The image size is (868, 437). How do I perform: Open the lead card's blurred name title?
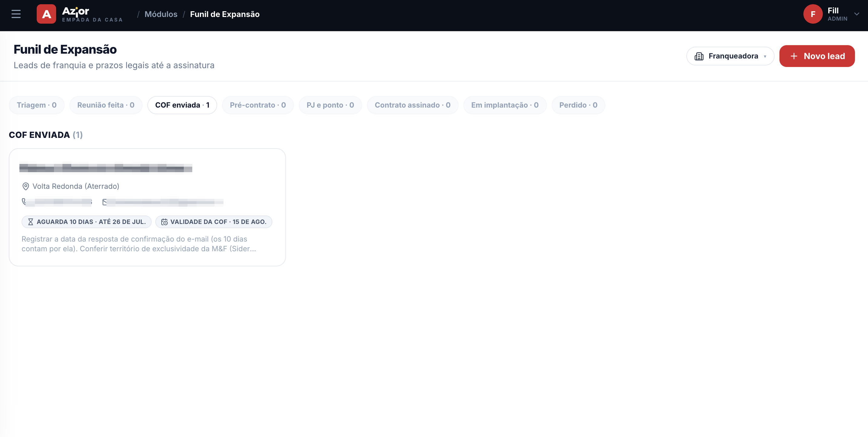(106, 168)
